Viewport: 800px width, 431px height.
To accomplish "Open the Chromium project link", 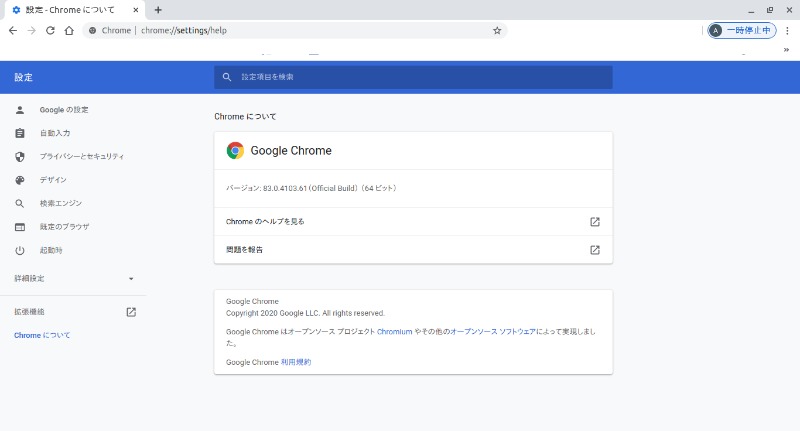I will 394,332.
